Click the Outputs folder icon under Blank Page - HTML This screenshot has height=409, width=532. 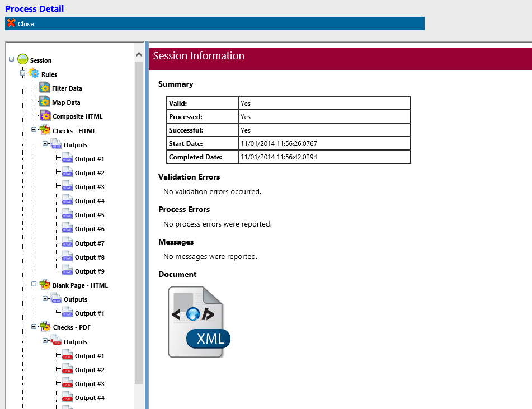57,299
